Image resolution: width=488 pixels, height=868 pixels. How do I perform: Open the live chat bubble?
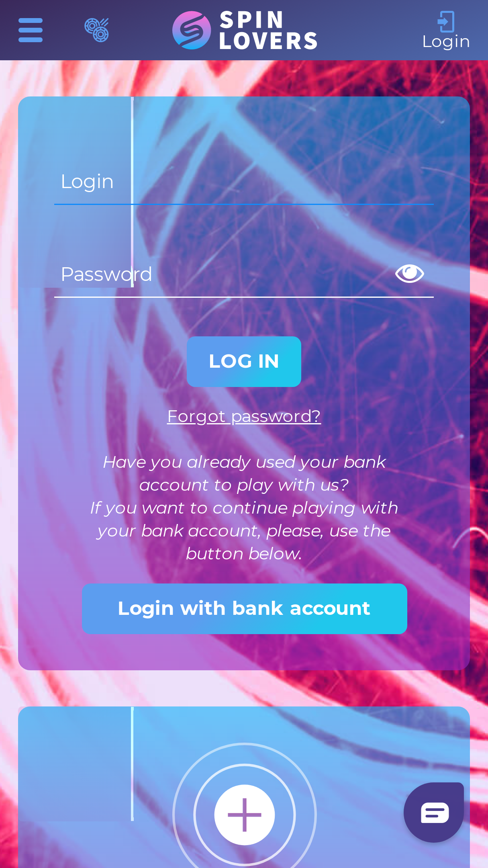click(434, 812)
